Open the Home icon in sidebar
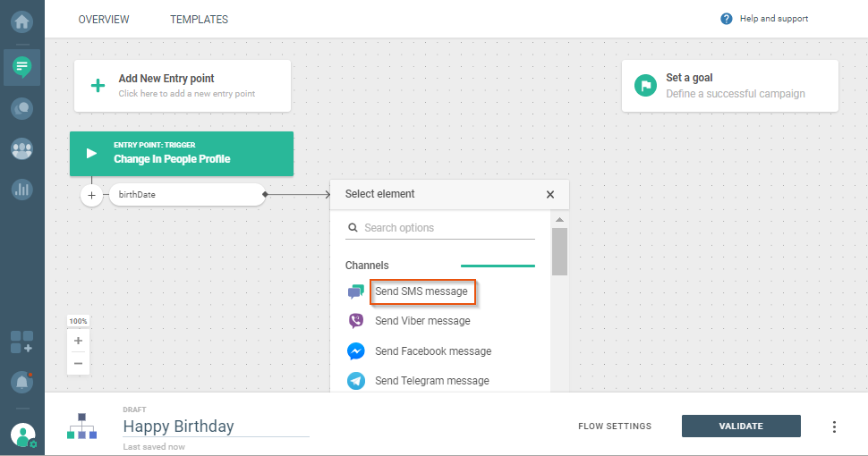This screenshot has width=868, height=456. click(21, 21)
